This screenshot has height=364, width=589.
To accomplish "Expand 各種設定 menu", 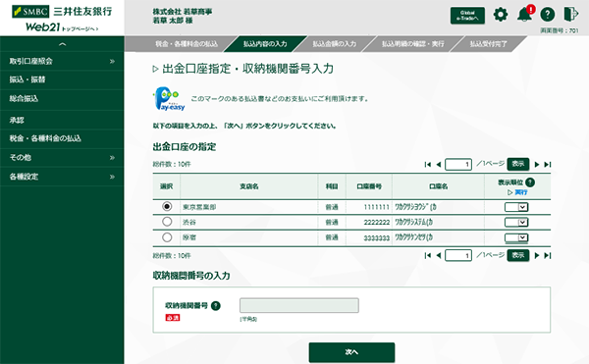I will tap(62, 177).
